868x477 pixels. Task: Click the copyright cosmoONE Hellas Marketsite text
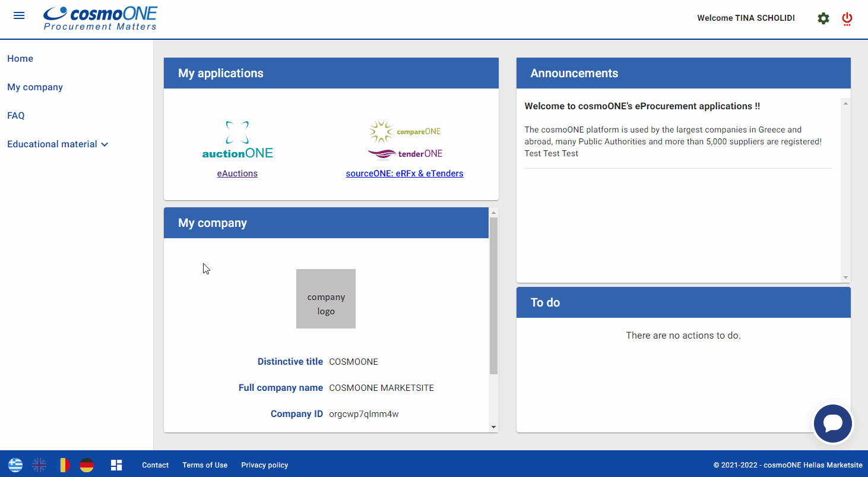(x=788, y=465)
